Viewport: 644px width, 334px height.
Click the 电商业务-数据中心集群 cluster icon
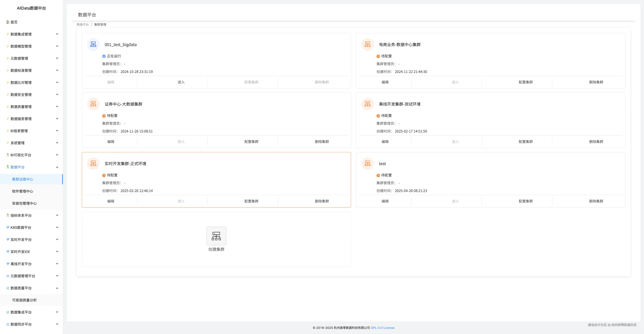(368, 45)
